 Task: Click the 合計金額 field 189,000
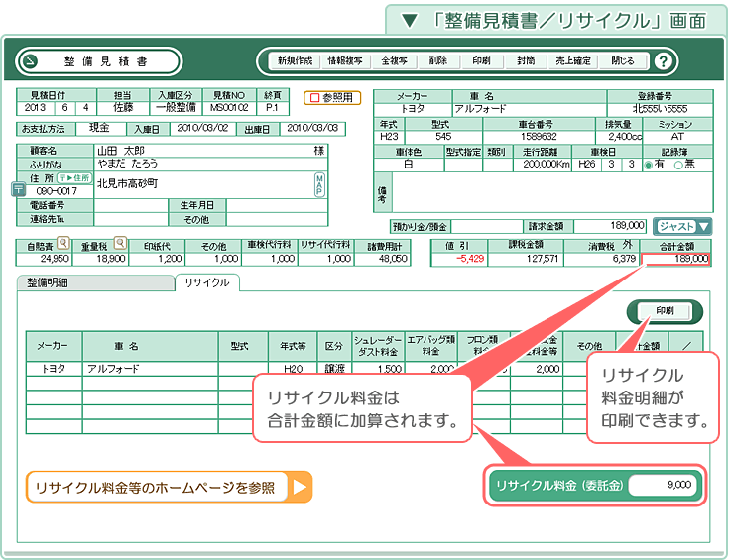click(x=676, y=260)
